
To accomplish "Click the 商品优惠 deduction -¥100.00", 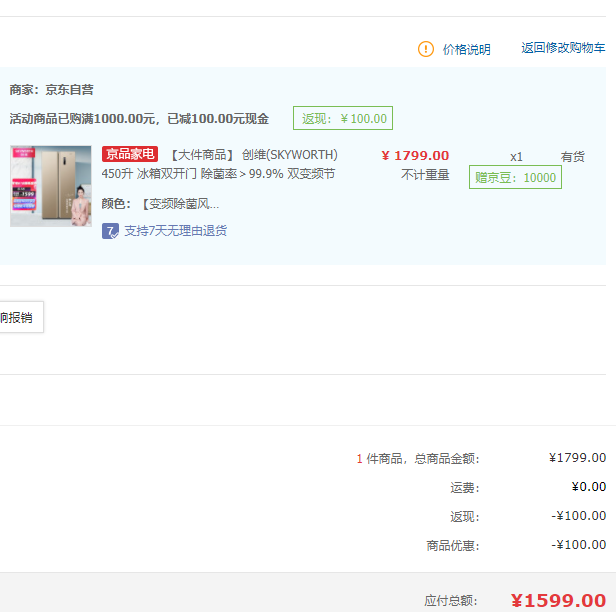I will coord(578,545).
